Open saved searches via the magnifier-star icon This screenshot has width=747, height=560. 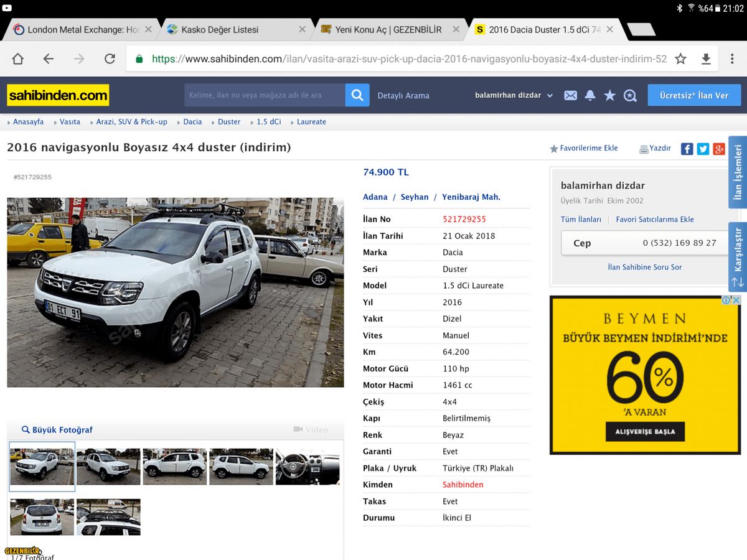pos(629,96)
